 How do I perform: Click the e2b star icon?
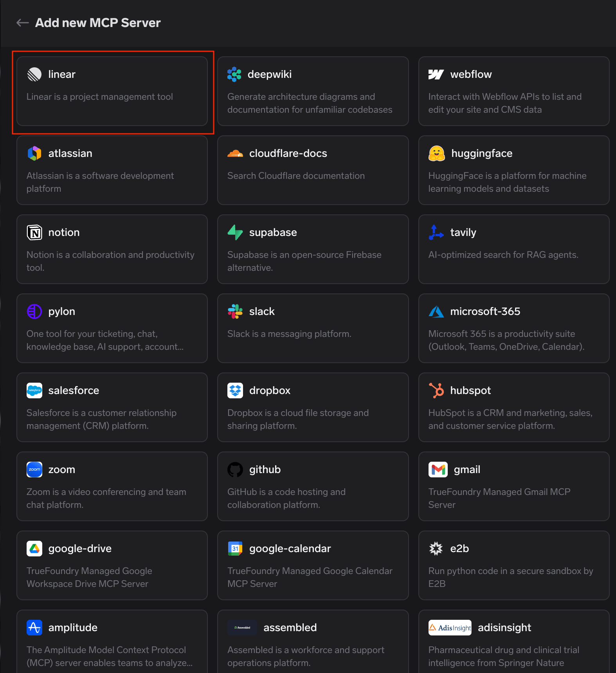pos(436,549)
